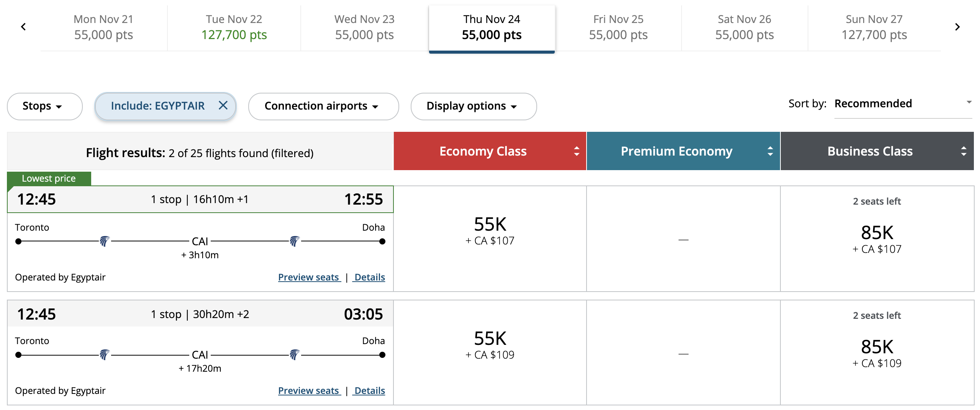Screen dimensions: 980x410
Task: Pick the Fri Nov 25 date tab
Action: tap(618, 27)
